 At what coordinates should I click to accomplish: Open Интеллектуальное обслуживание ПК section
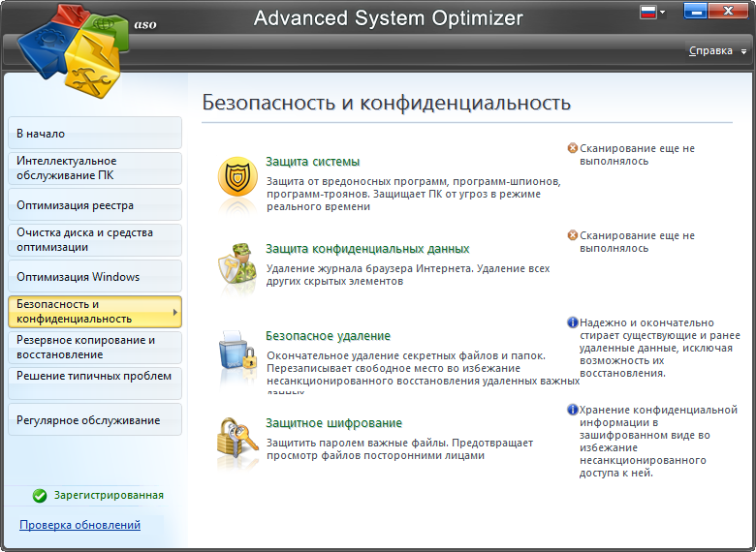95,169
